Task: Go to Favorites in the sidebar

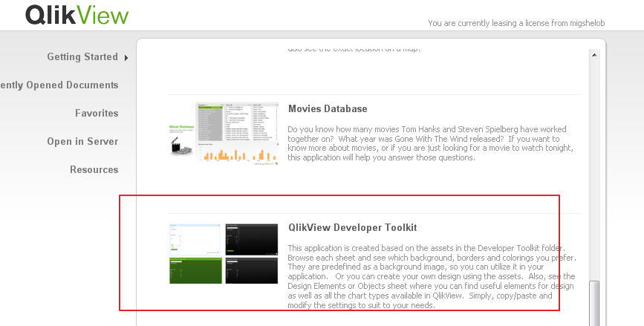Action: [97, 114]
